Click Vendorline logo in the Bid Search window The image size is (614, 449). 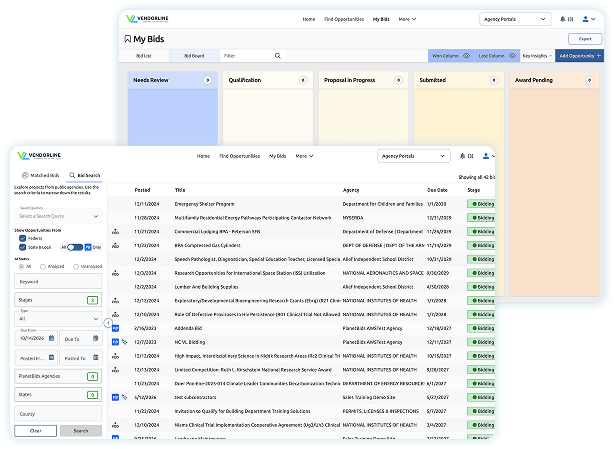pos(39,155)
